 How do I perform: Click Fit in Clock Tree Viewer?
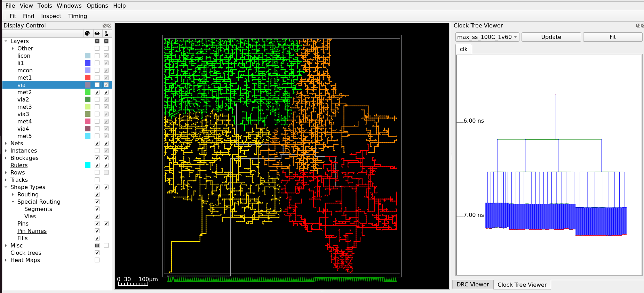point(612,37)
